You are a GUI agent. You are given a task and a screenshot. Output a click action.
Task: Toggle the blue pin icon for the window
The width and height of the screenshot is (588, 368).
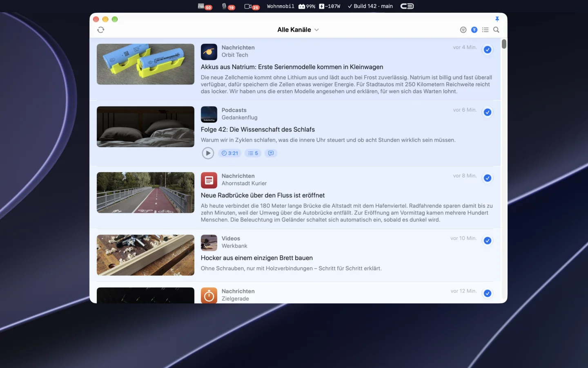(x=497, y=19)
